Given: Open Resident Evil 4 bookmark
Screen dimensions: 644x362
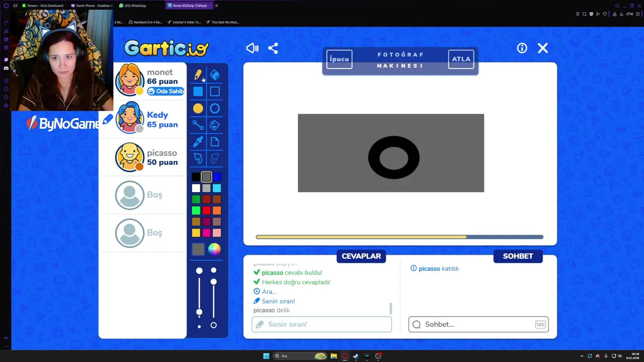Looking at the screenshot, I should tap(145, 22).
